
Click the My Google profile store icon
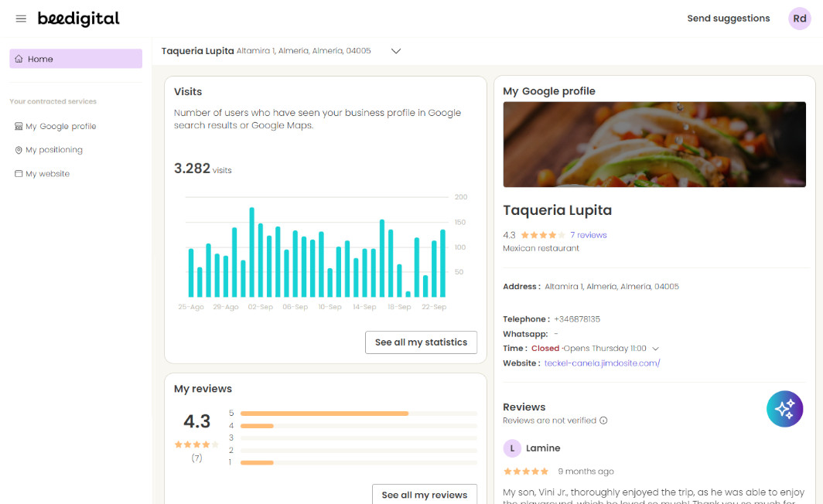click(x=19, y=126)
